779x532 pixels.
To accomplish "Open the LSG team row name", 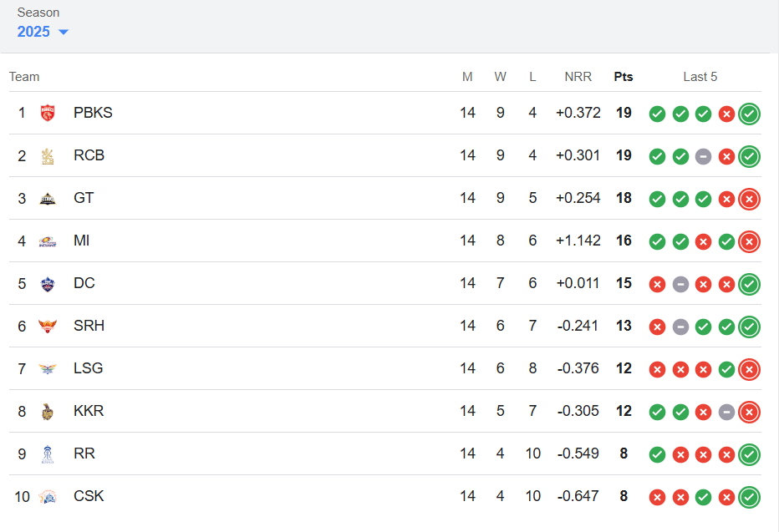I will pyautogui.click(x=89, y=368).
